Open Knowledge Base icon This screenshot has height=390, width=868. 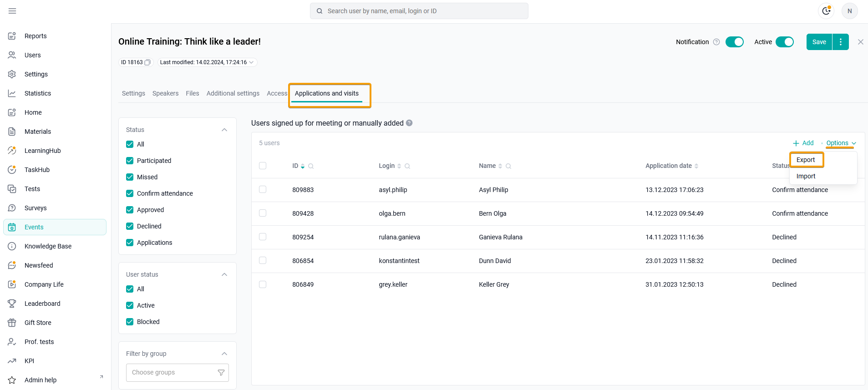click(x=12, y=246)
